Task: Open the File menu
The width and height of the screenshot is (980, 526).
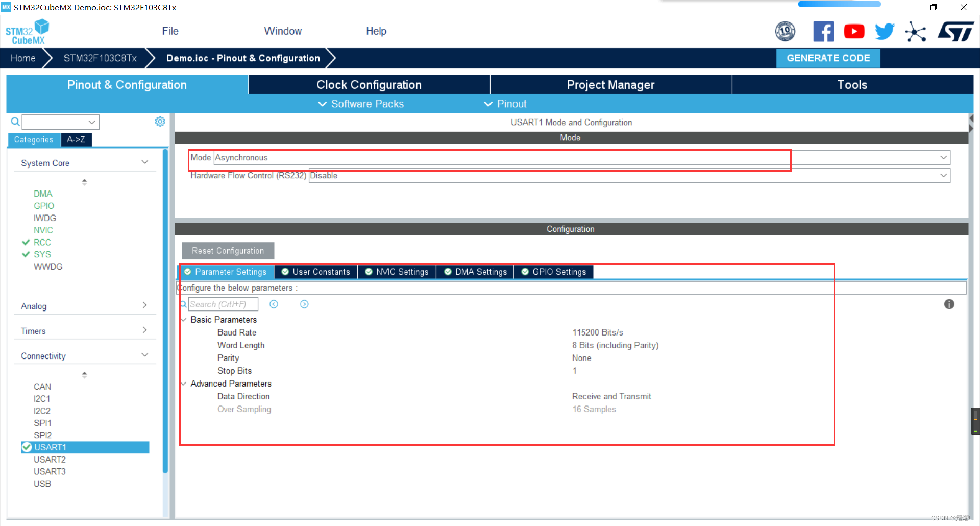Action: pos(170,31)
